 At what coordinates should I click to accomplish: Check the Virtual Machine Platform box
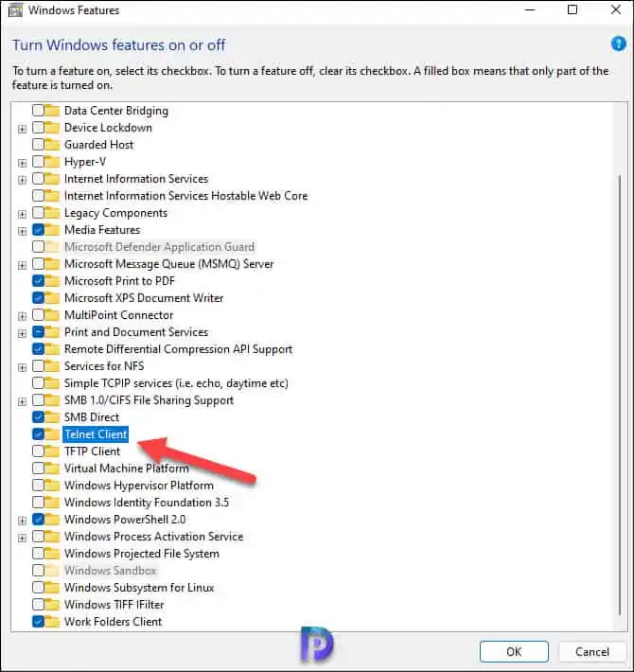[x=38, y=469]
